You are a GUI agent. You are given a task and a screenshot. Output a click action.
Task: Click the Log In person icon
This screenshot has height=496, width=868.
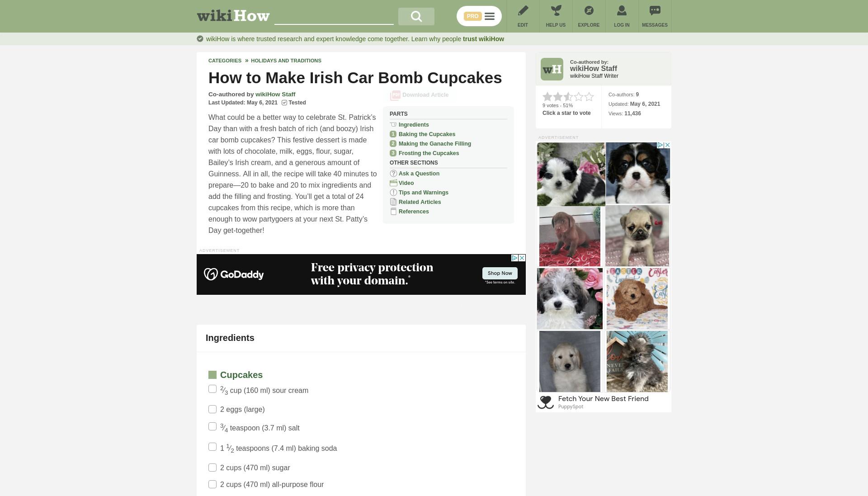coord(622,10)
